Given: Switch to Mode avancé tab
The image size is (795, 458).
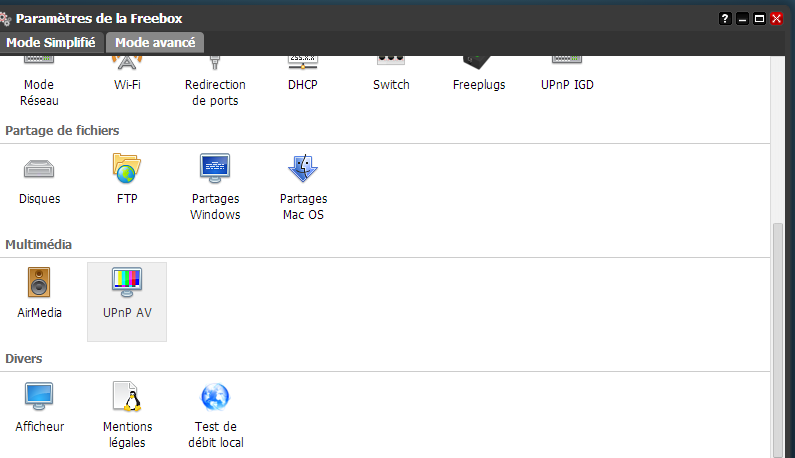Looking at the screenshot, I should tap(155, 43).
